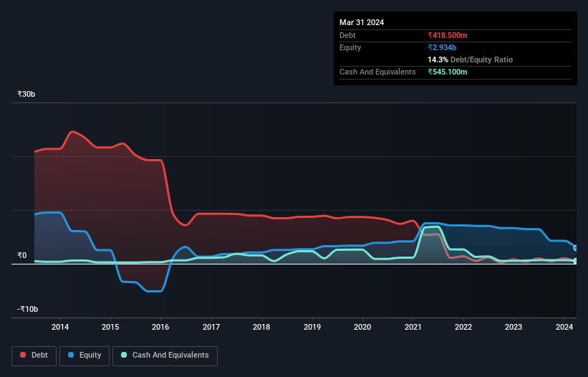588x377 pixels.
Task: Click the 14.3% Debt/Equity Ratio text
Action: [471, 59]
